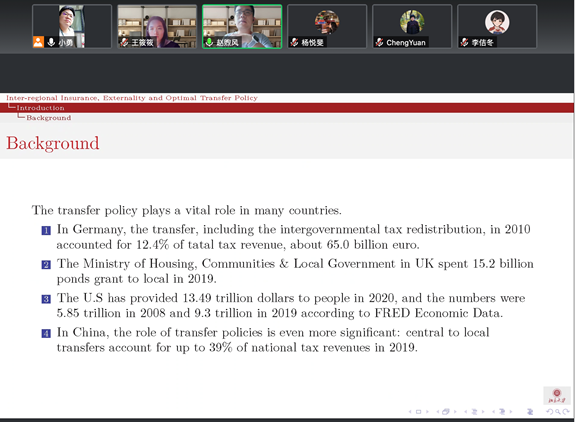Select 杨悦嬰's participant video tile
Viewport: 576px width, 422px height.
pyautogui.click(x=327, y=26)
